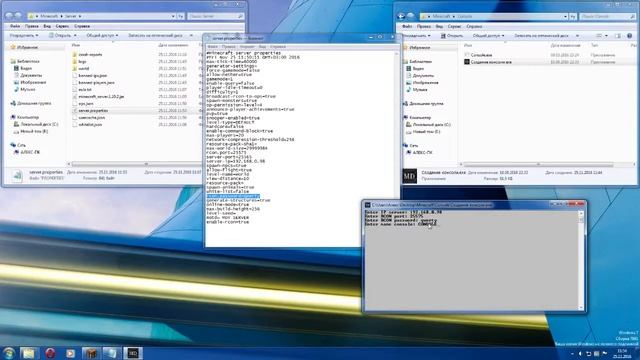This screenshot has height=360, width=640.
Task: Open the console window's title bar icon menu
Action: (x=367, y=205)
